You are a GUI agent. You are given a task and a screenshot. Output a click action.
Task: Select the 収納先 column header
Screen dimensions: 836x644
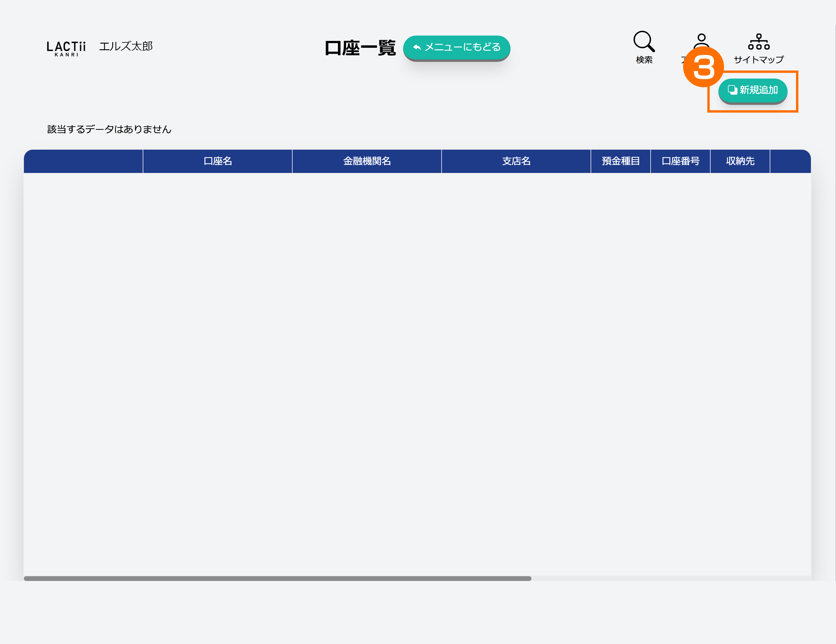pos(740,161)
